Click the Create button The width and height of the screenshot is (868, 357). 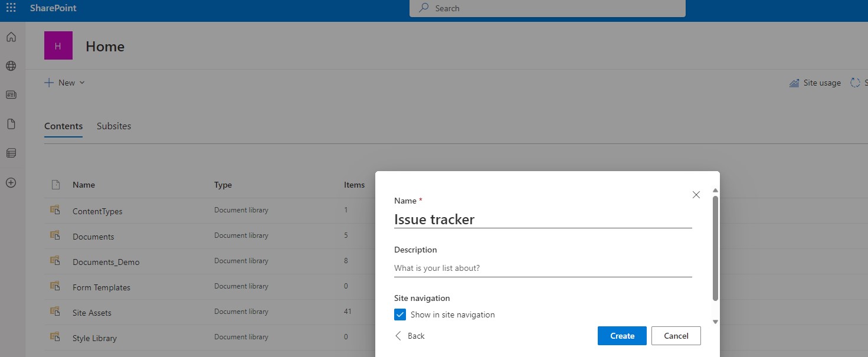pos(622,336)
